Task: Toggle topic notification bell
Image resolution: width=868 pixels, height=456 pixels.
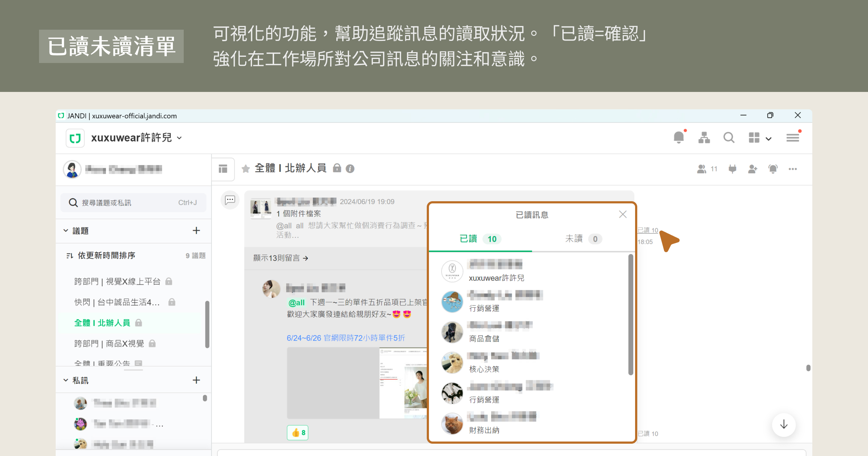Action: [x=773, y=169]
